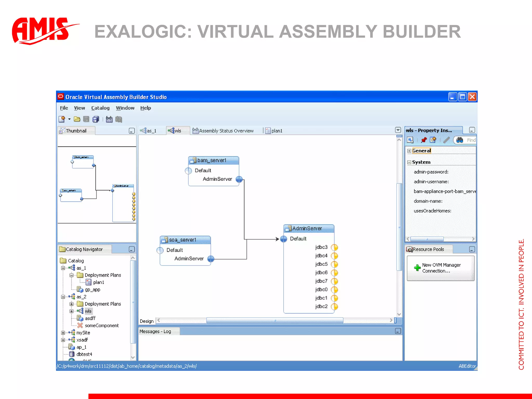Open the editor tab list dropdown

398,130
